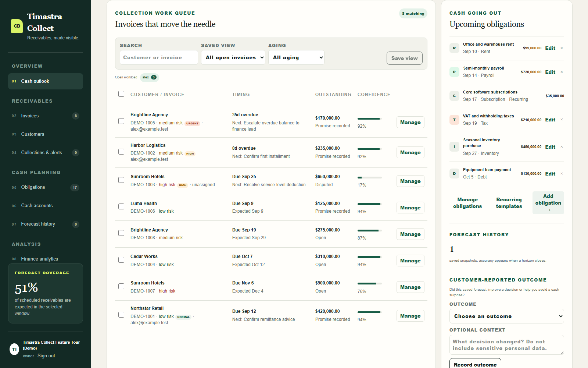Click the URGENT tag on DEMO-1005
This screenshot has width=588, height=368.
point(192,123)
